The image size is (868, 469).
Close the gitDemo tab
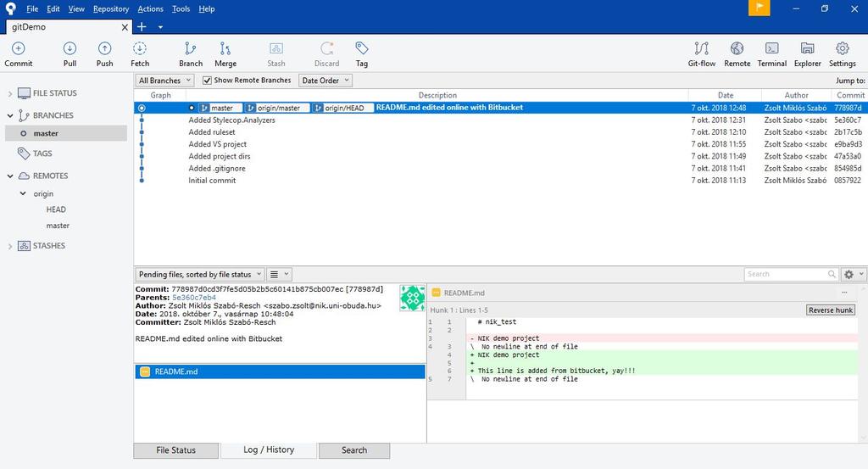pos(125,27)
